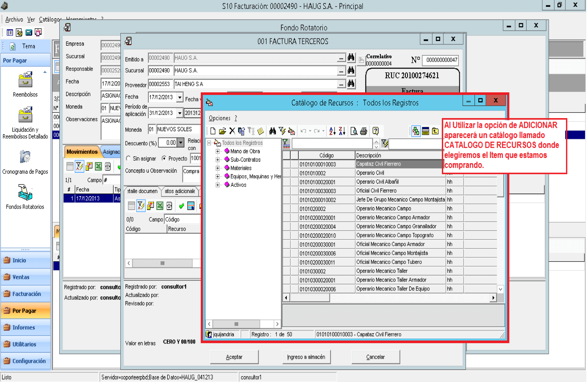
Task: Click the printer icon in catalog toolbar
Action: click(363, 131)
